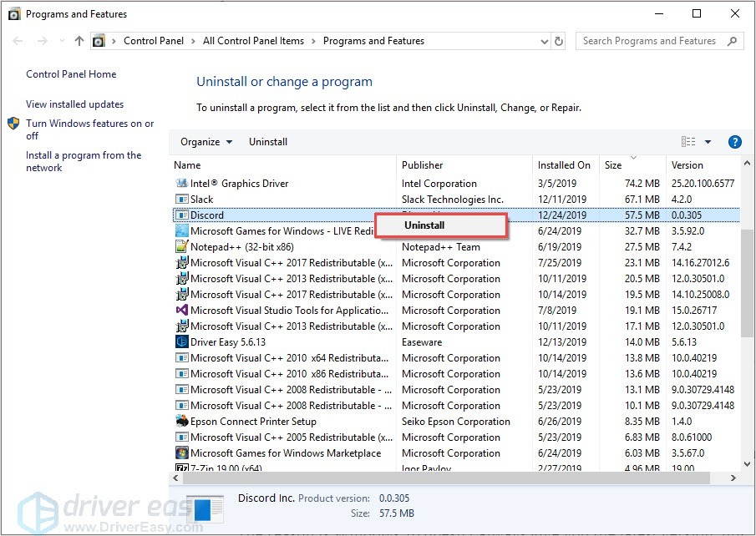Click the Uninstall toolbar button
This screenshot has width=756, height=536.
click(268, 142)
